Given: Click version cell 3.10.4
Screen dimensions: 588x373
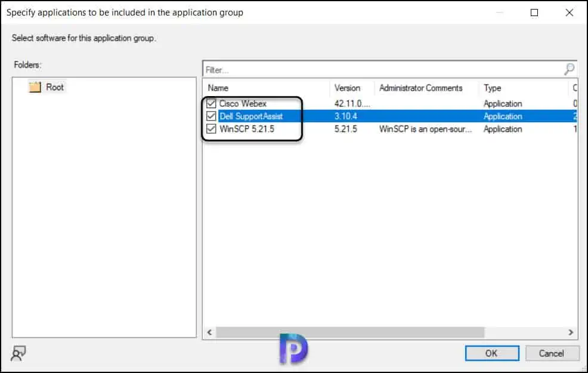Looking at the screenshot, I should coord(346,116).
